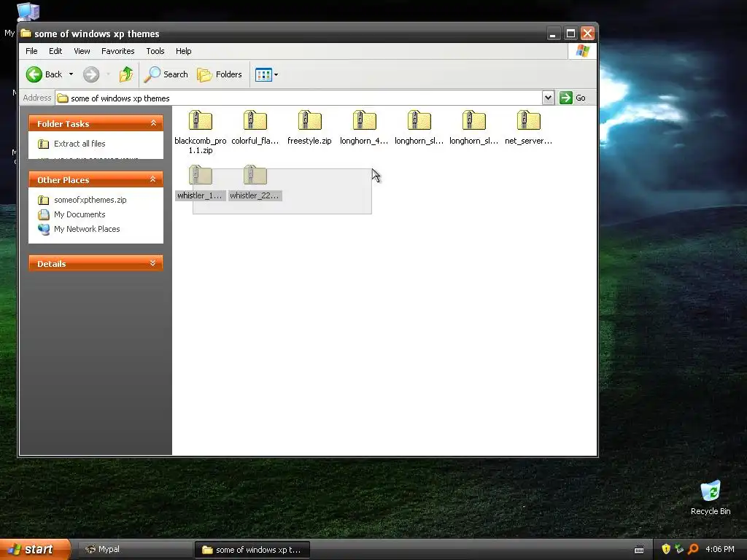Select the whistler_22... zip icon
The image size is (747, 560).
click(255, 175)
